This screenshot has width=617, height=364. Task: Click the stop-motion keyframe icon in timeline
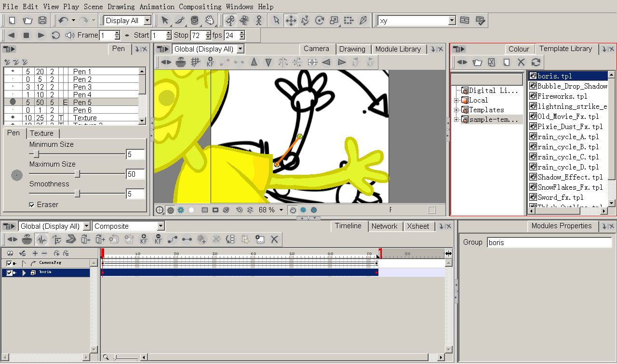coord(187,239)
